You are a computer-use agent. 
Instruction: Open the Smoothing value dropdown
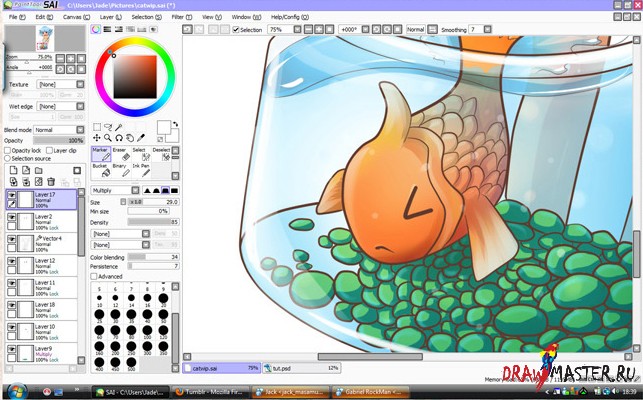[x=480, y=30]
